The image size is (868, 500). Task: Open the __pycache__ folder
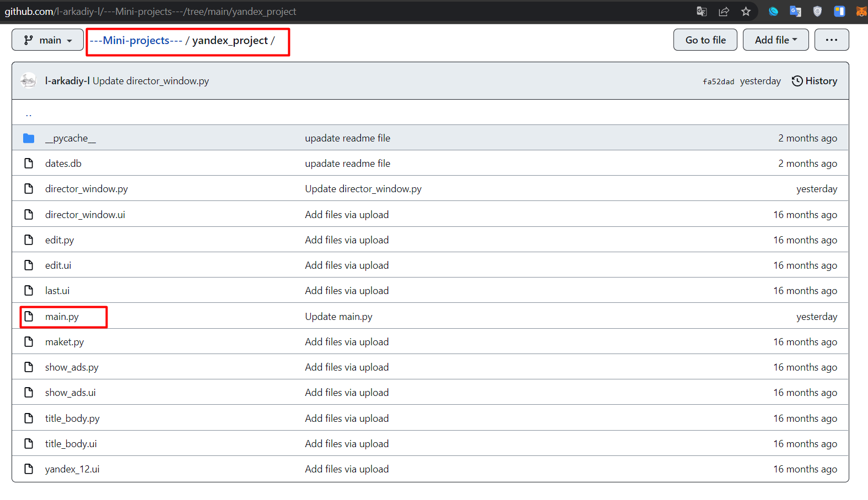71,138
